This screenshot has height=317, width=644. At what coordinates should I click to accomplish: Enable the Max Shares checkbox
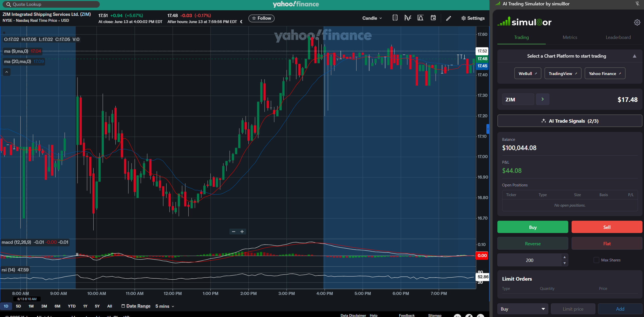pyautogui.click(x=596, y=260)
